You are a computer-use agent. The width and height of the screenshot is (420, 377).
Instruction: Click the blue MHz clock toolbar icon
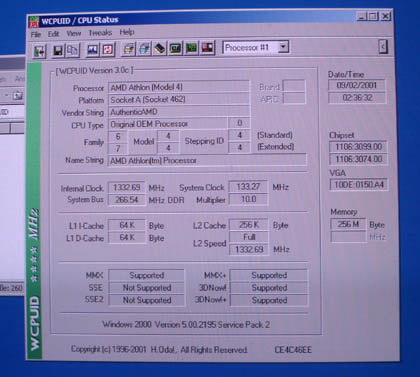(92, 50)
